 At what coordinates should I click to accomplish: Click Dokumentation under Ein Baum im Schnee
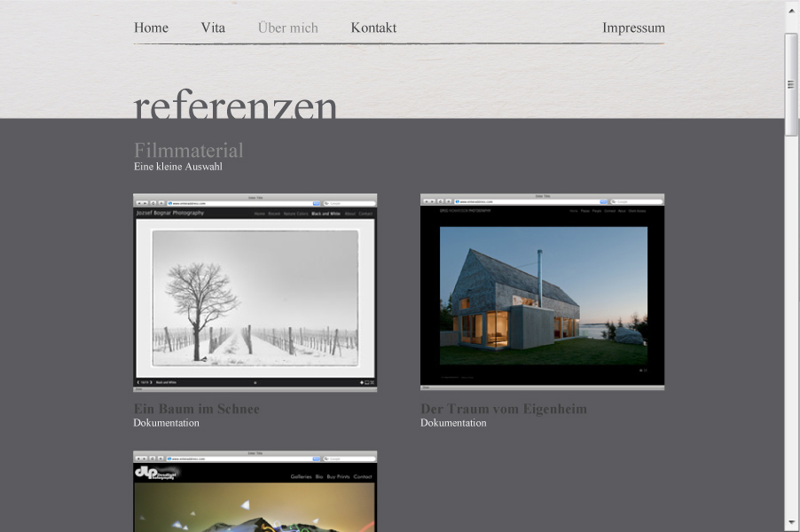pyautogui.click(x=167, y=423)
